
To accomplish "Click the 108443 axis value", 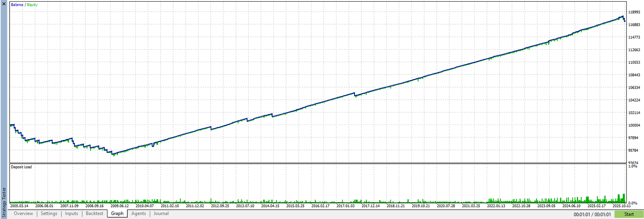I will pyautogui.click(x=634, y=75).
